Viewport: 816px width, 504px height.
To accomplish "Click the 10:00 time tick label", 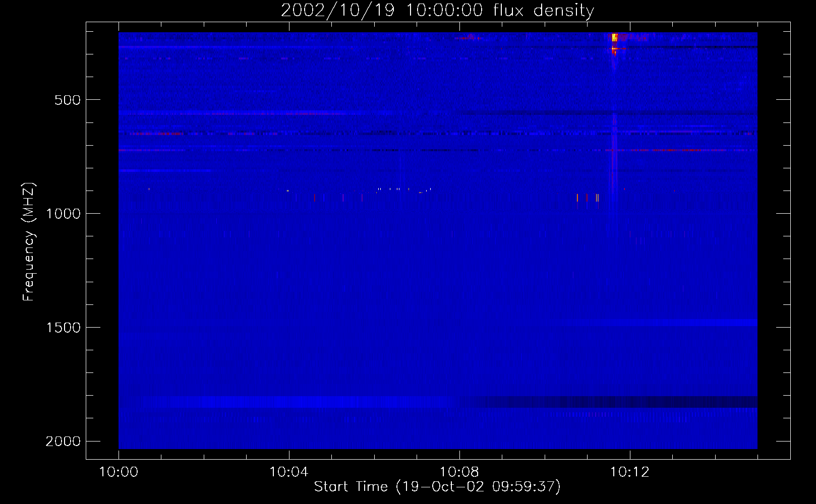I will coord(119,472).
